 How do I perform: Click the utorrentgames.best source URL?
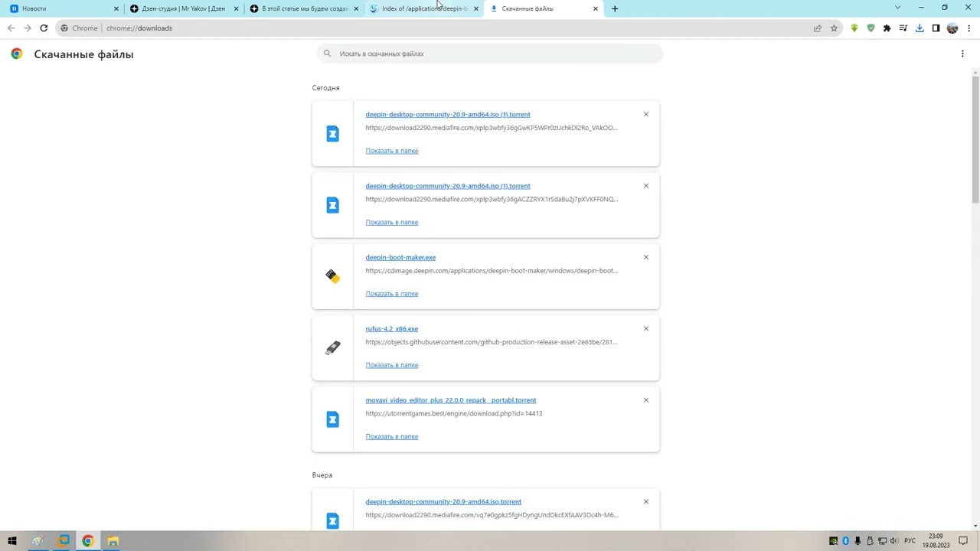[x=454, y=413]
